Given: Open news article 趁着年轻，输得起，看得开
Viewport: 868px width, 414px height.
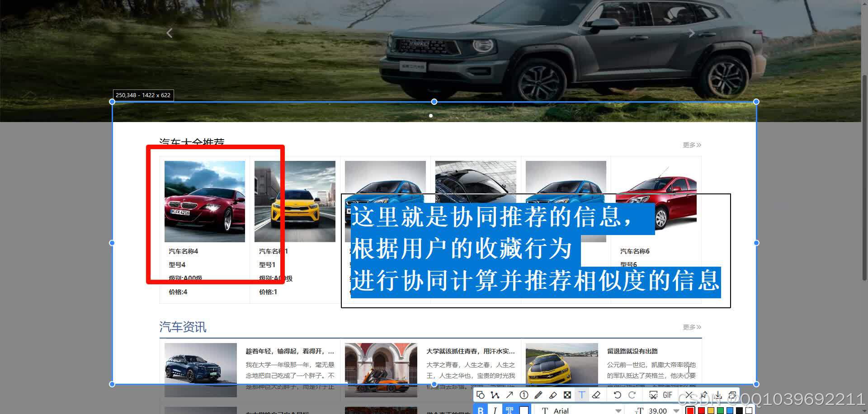Looking at the screenshot, I should pos(290,351).
